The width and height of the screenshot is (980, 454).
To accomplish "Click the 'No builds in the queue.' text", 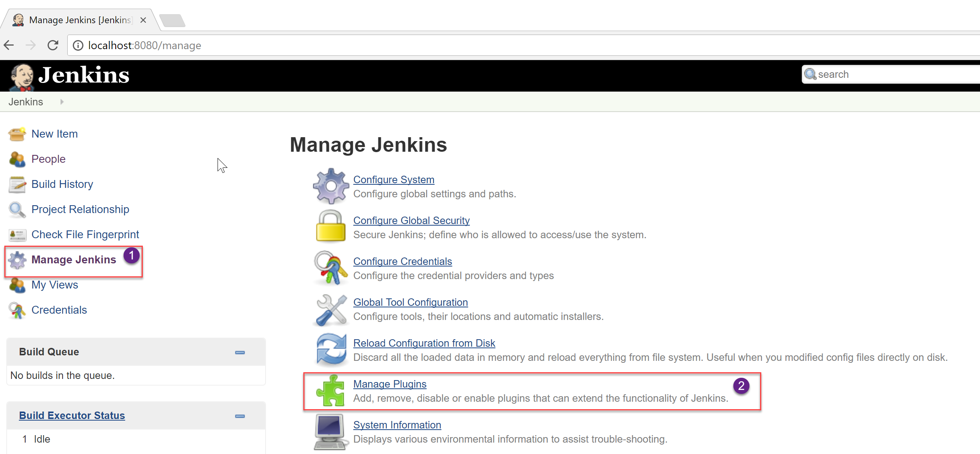I will [x=63, y=375].
